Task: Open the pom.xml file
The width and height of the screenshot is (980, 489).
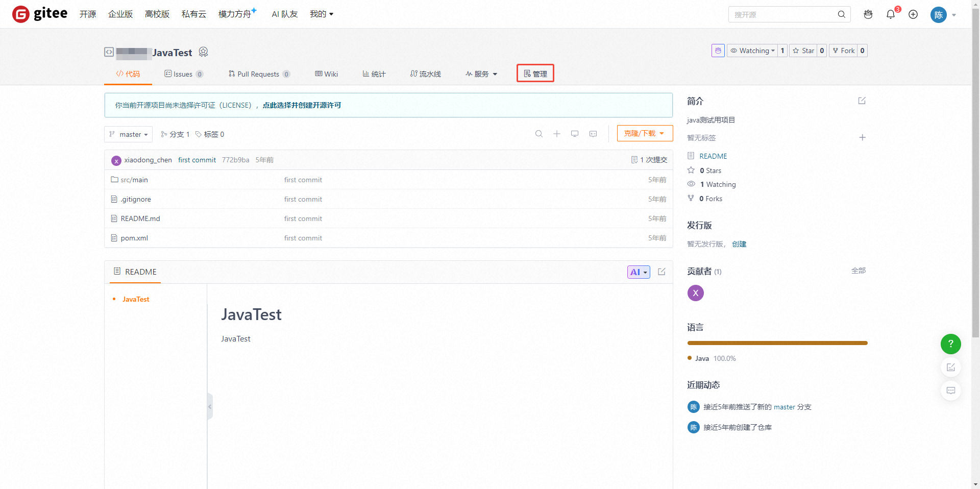Action: [x=134, y=238]
